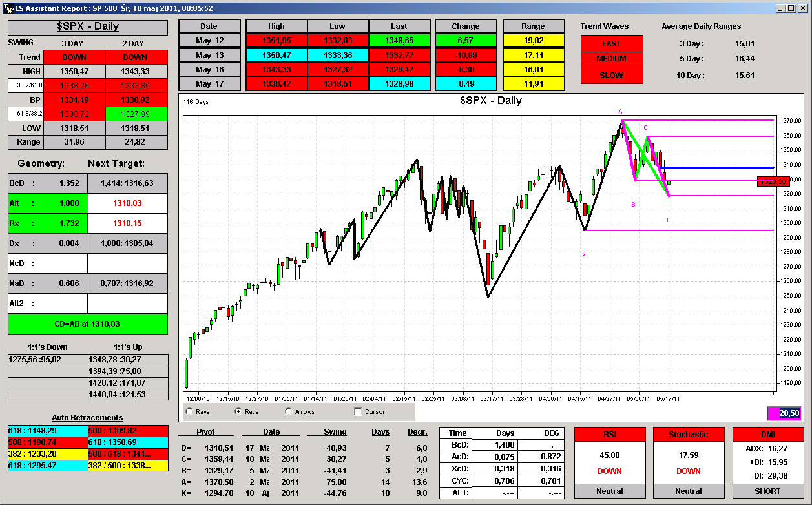Click the green 6,57 Change cell

(466, 41)
